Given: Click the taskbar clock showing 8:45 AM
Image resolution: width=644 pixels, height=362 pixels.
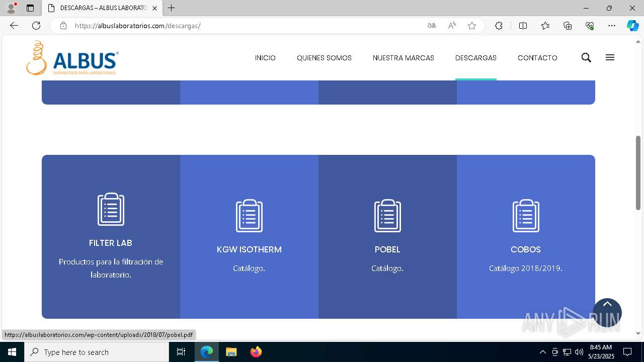Looking at the screenshot, I should (601, 352).
